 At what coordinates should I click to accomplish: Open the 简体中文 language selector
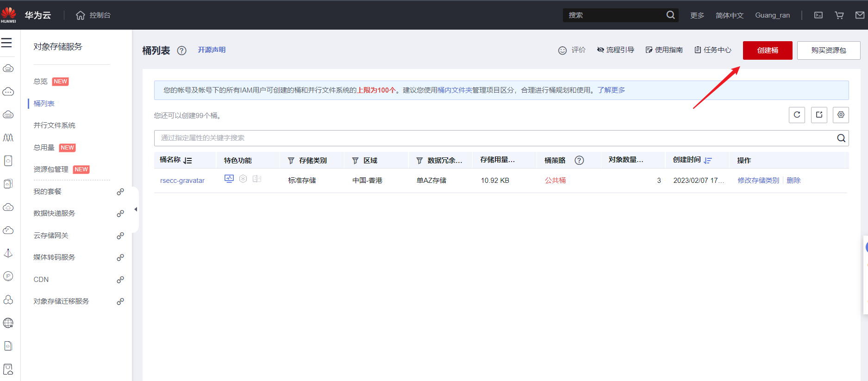(730, 15)
